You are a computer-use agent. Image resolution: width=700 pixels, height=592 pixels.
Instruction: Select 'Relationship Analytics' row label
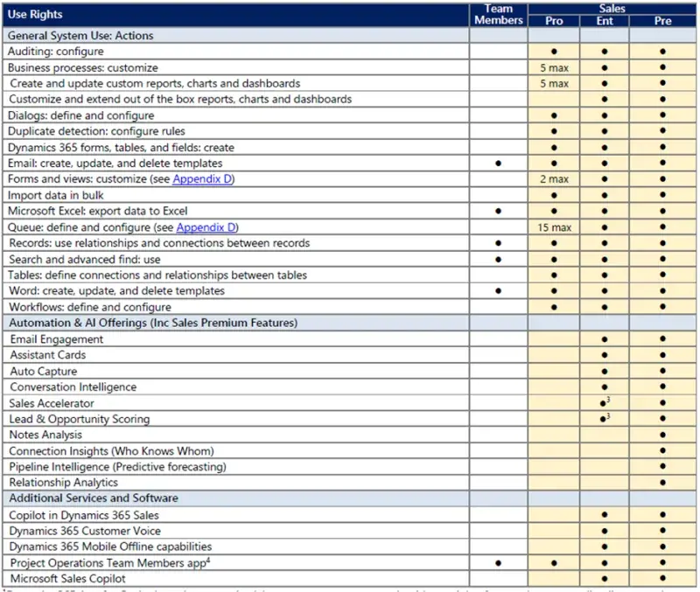pyautogui.click(x=63, y=483)
